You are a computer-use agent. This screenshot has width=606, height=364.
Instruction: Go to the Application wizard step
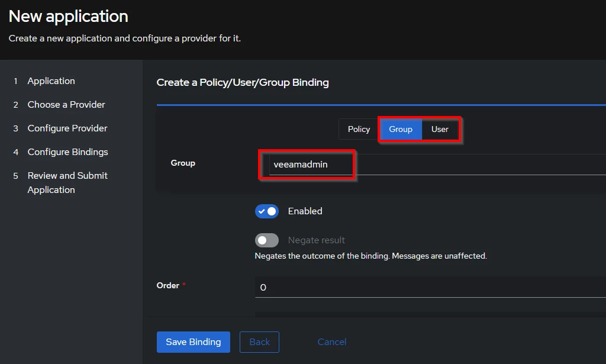tap(51, 81)
